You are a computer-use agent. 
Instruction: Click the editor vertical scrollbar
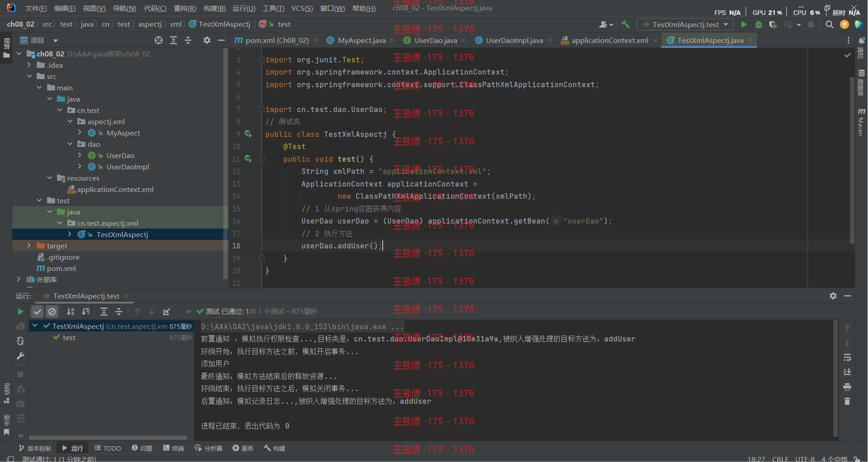[852, 160]
